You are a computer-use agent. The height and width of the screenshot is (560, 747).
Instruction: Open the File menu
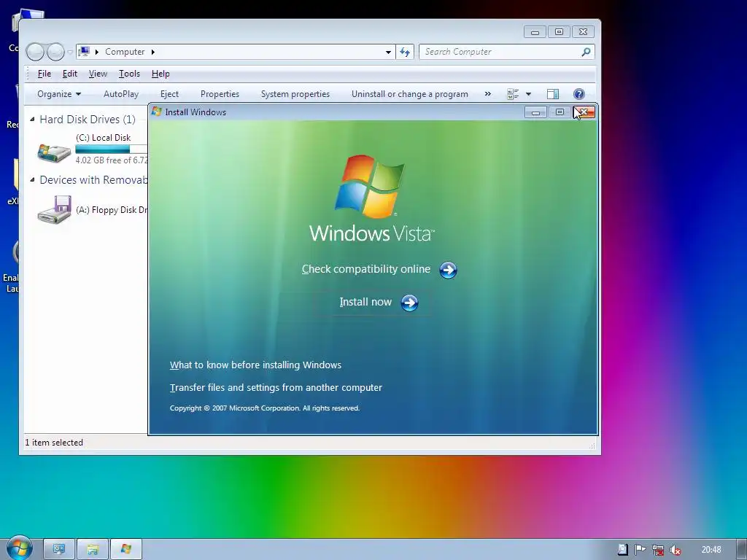[44, 74]
